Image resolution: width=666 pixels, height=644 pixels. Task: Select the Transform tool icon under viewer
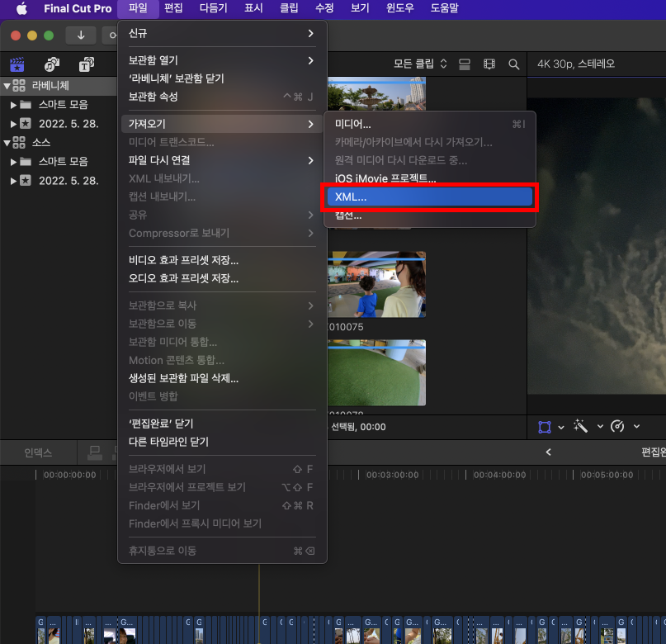click(545, 427)
